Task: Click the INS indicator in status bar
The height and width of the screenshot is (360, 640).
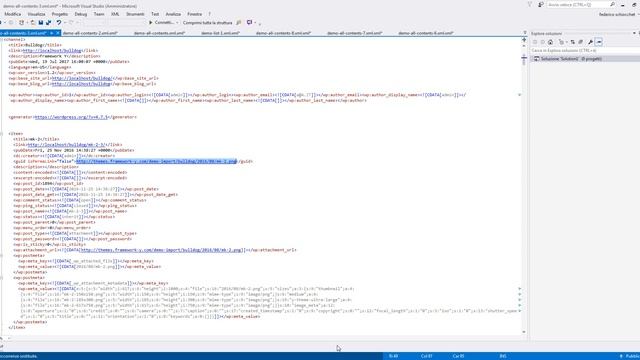Action: (503, 356)
